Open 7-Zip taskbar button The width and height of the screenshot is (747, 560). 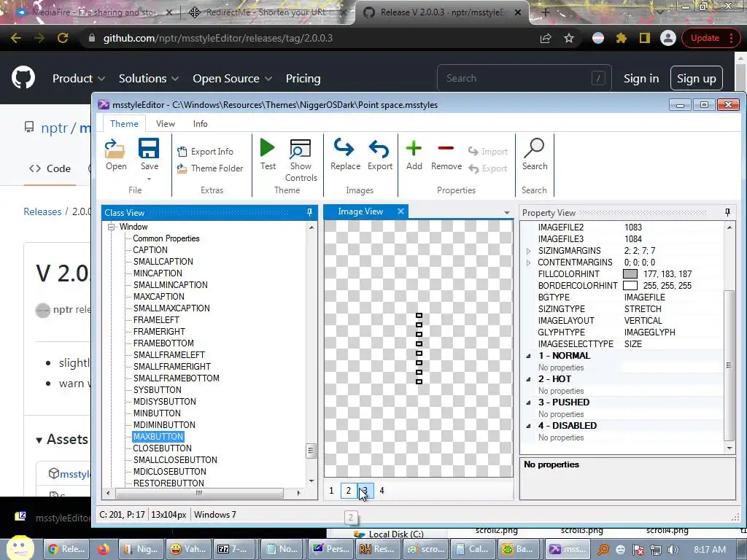click(234, 549)
